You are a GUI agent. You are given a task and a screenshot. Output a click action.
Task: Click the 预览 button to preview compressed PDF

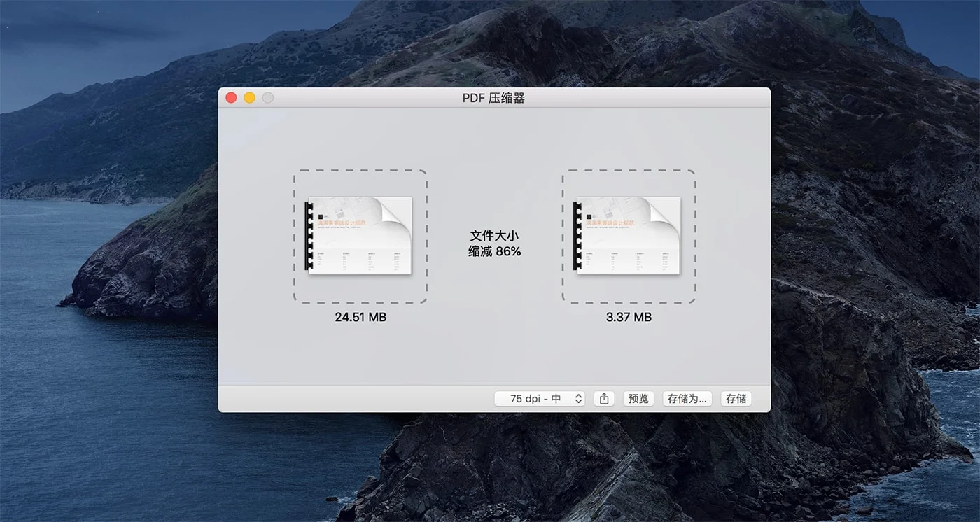638,398
